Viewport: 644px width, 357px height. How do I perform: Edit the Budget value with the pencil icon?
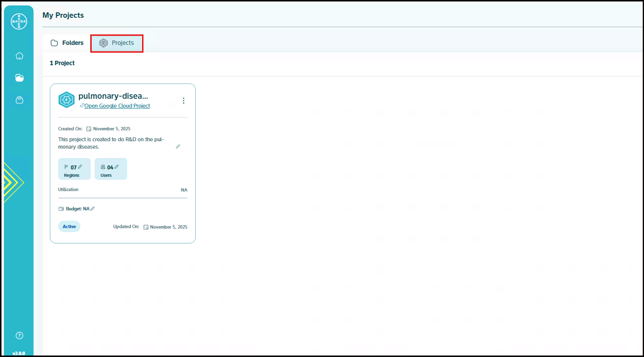pyautogui.click(x=92, y=208)
